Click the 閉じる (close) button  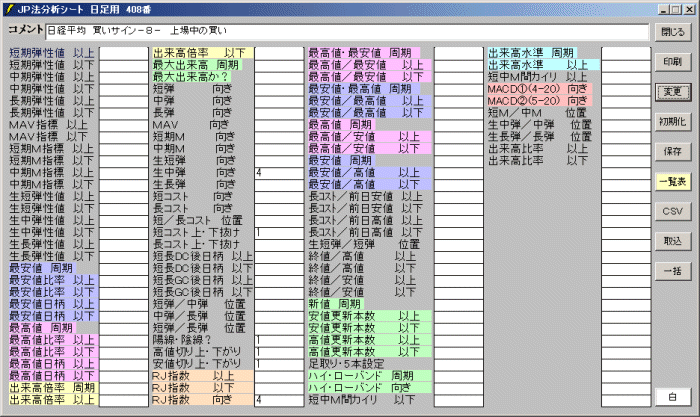point(672,32)
